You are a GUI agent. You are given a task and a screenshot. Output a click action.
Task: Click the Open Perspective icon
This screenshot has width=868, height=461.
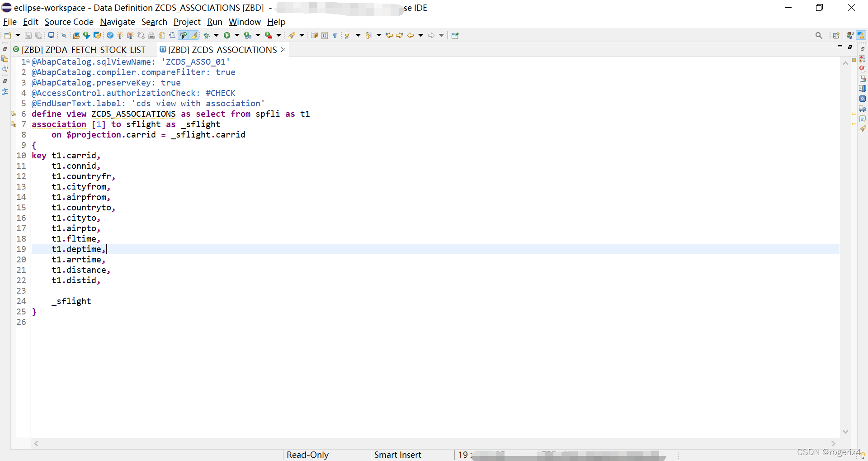click(836, 35)
